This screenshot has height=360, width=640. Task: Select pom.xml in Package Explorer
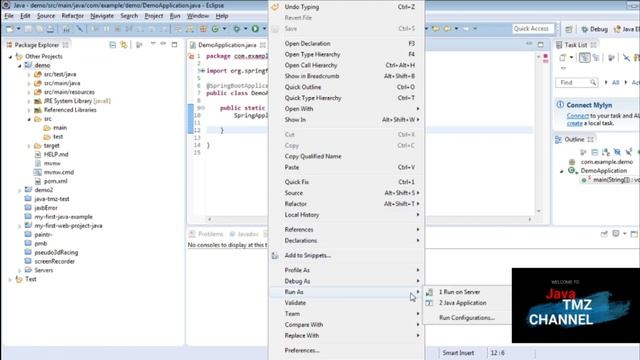(56, 181)
